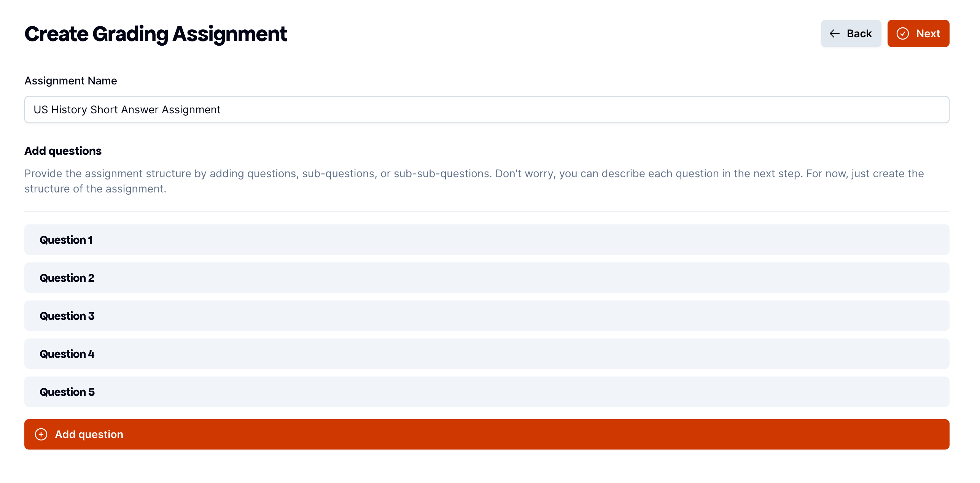980x483 pixels.
Task: Proceed with the Next button label
Action: click(928, 33)
